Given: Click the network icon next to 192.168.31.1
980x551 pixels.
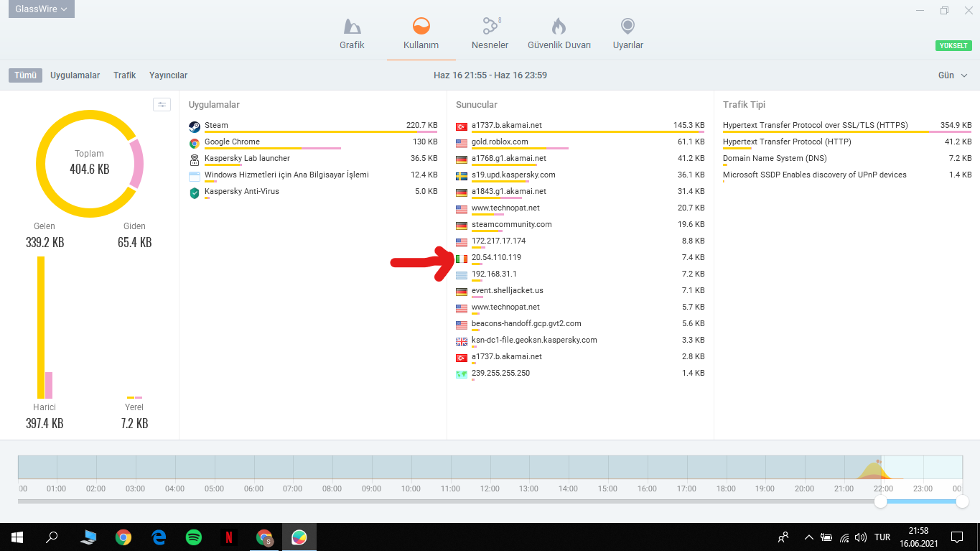Looking at the screenshot, I should (x=462, y=275).
